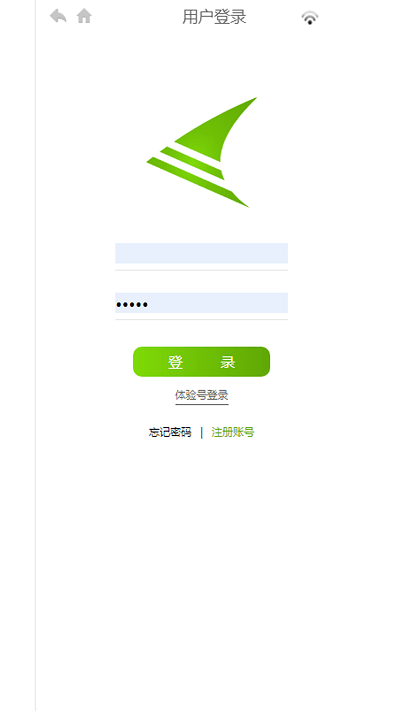This screenshot has height=711, width=400.
Task: Click the underline beneath the password field
Action: point(201,320)
